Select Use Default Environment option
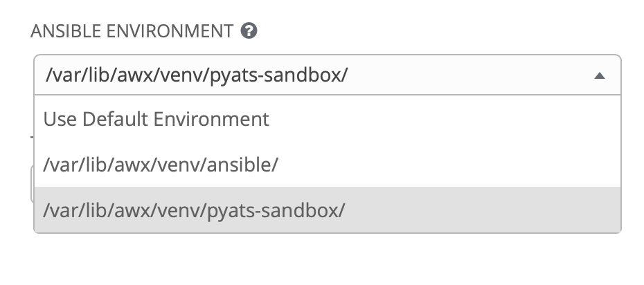 click(156, 119)
